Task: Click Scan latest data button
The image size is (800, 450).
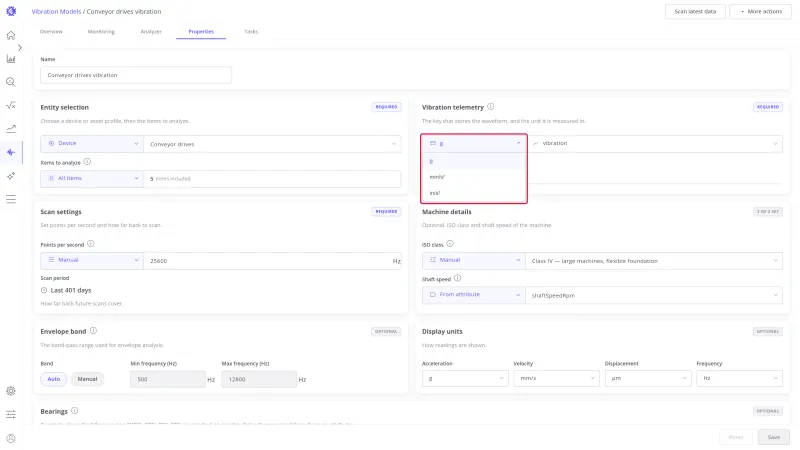Action: pos(695,11)
